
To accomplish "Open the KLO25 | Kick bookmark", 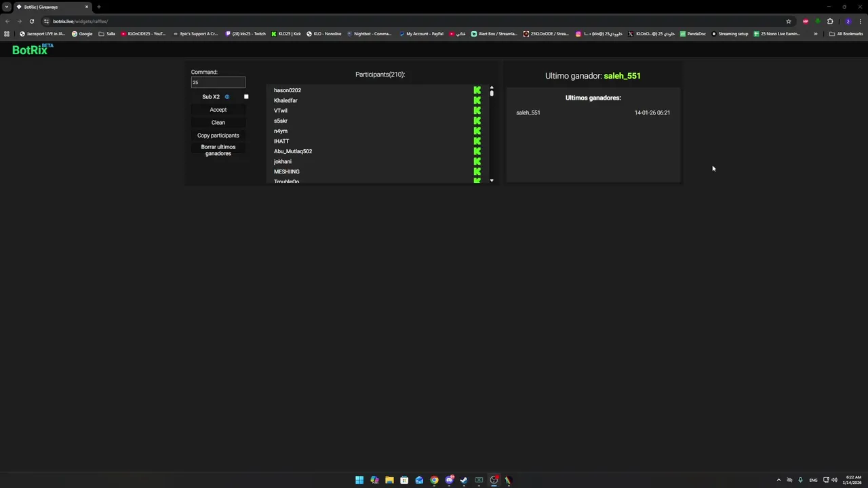I will point(285,34).
